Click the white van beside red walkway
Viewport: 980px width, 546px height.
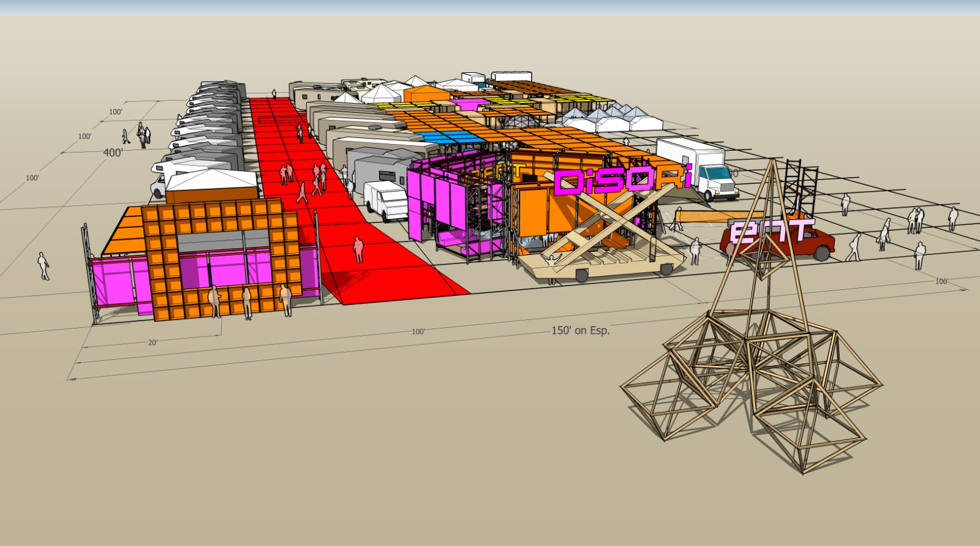pyautogui.click(x=385, y=200)
